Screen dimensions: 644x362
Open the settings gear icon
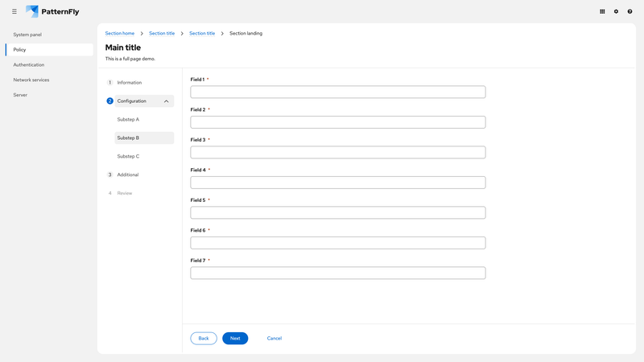coord(616,11)
